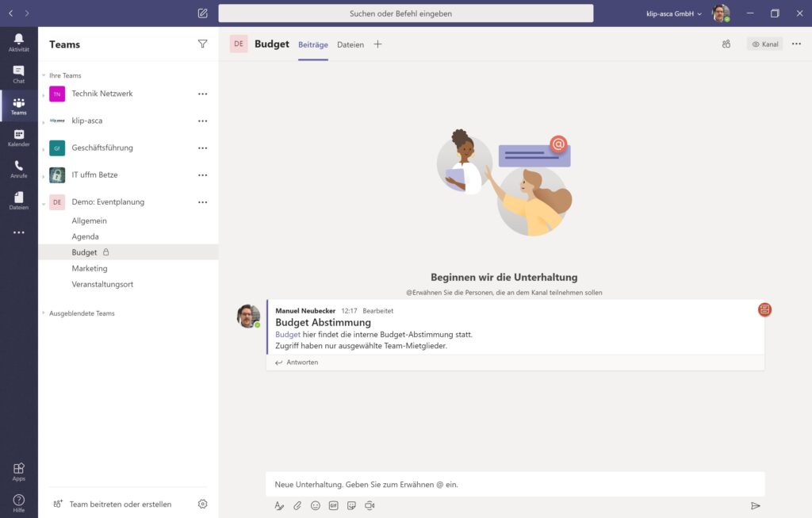Open user profile picture menu
812x518 pixels.
[x=721, y=13]
